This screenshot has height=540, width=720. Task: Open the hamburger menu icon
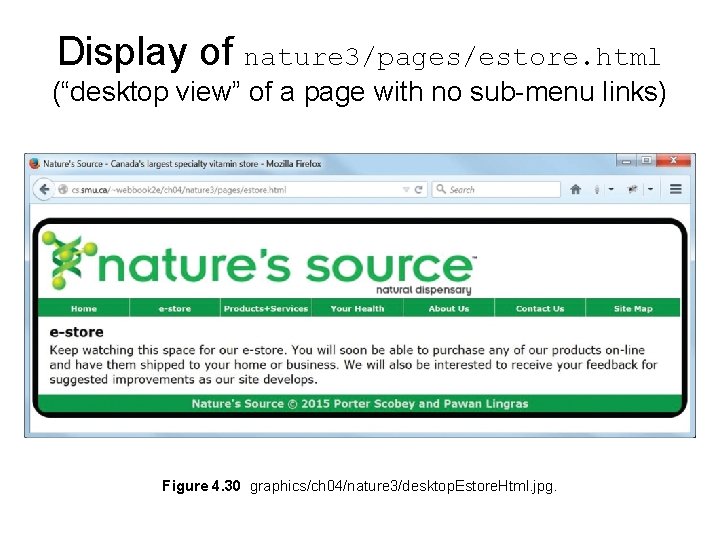[675, 189]
